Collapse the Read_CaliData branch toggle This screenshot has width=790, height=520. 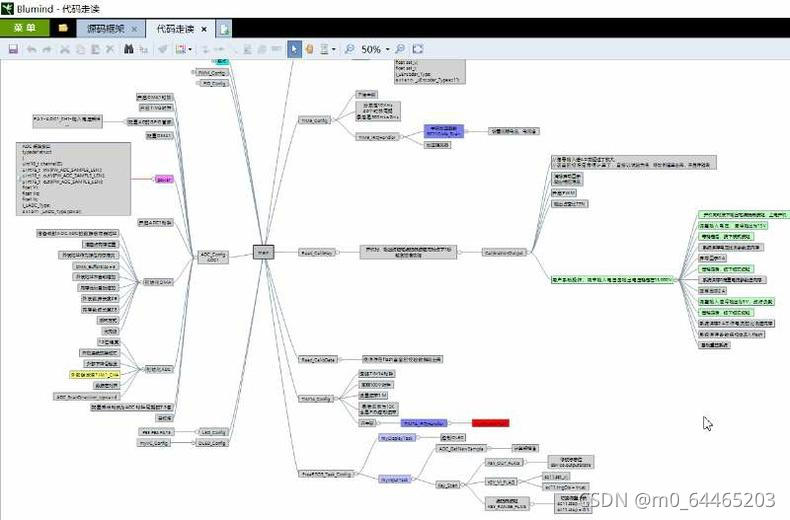coord(340,359)
